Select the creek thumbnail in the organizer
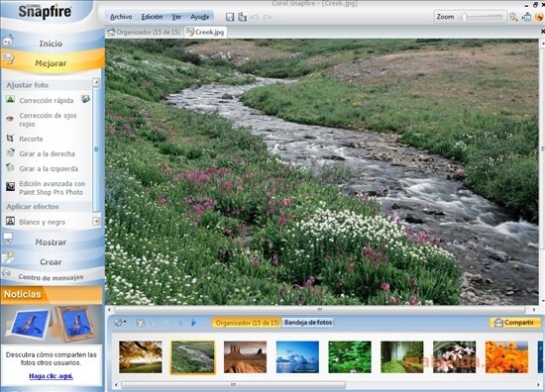The width and height of the screenshot is (545, 392). click(192, 357)
